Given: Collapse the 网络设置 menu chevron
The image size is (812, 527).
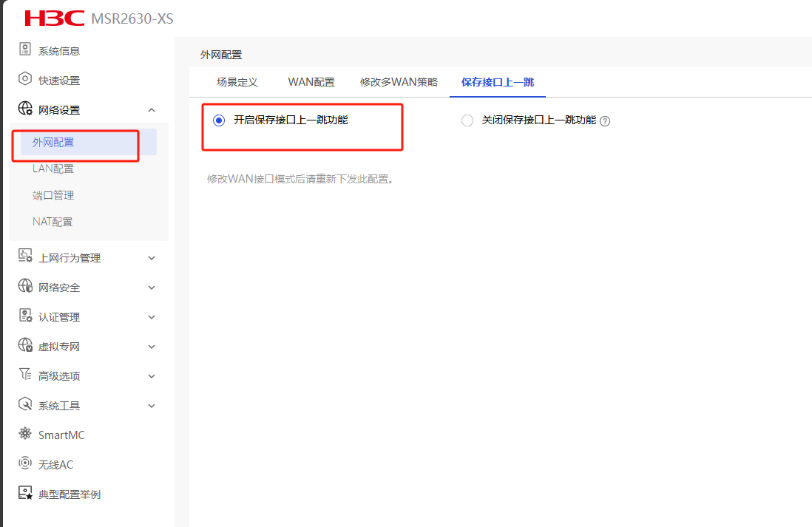Looking at the screenshot, I should (152, 110).
